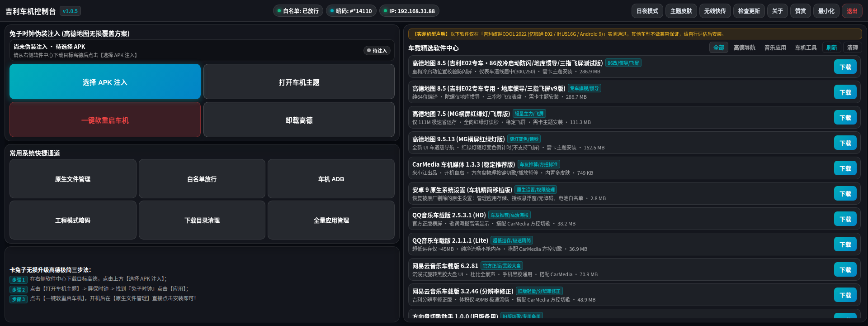Click the 专车旗舰/惯导 tag
This screenshot has width=868, height=326.
[x=585, y=88]
